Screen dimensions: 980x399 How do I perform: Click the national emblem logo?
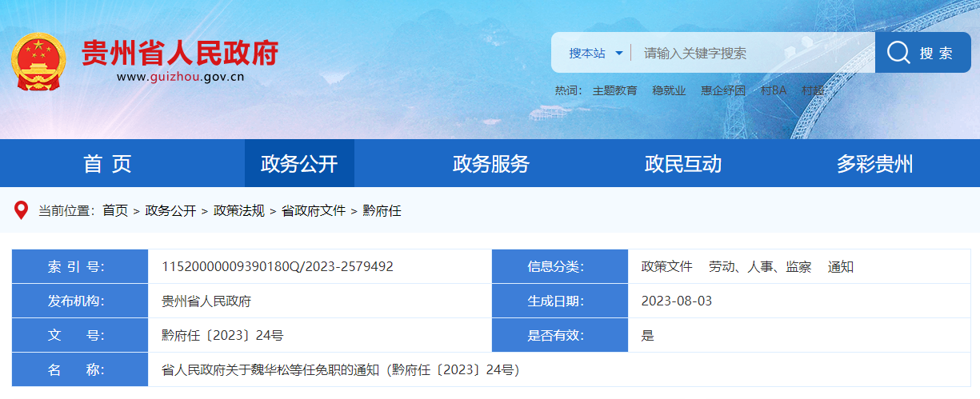point(38,61)
